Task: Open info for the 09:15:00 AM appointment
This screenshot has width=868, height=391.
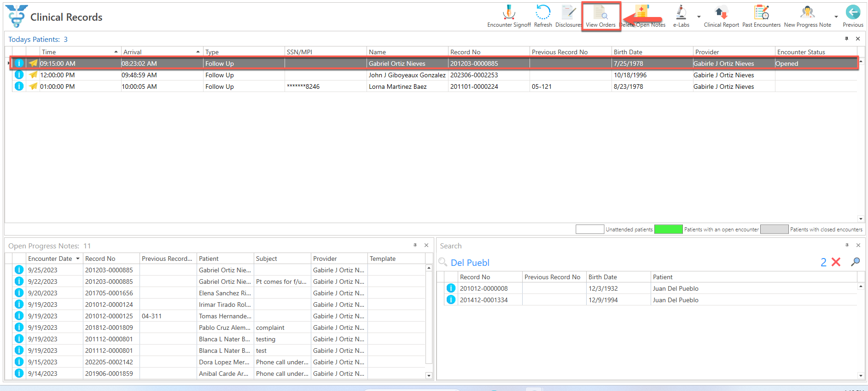Action: click(x=19, y=63)
